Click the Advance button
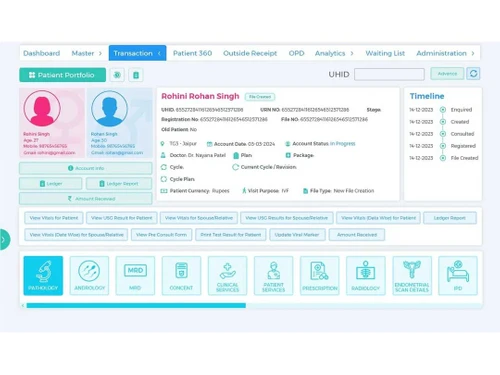 click(x=447, y=74)
